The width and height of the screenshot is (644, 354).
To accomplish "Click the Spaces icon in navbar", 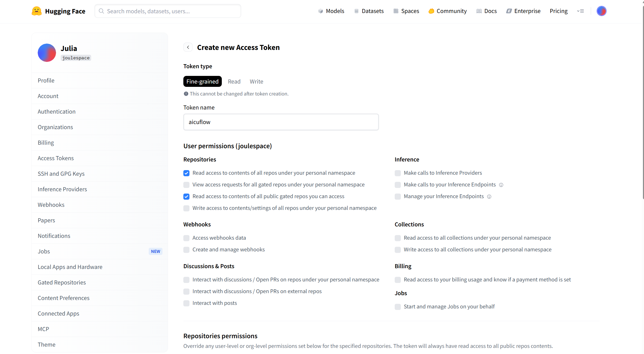I will click(x=396, y=11).
